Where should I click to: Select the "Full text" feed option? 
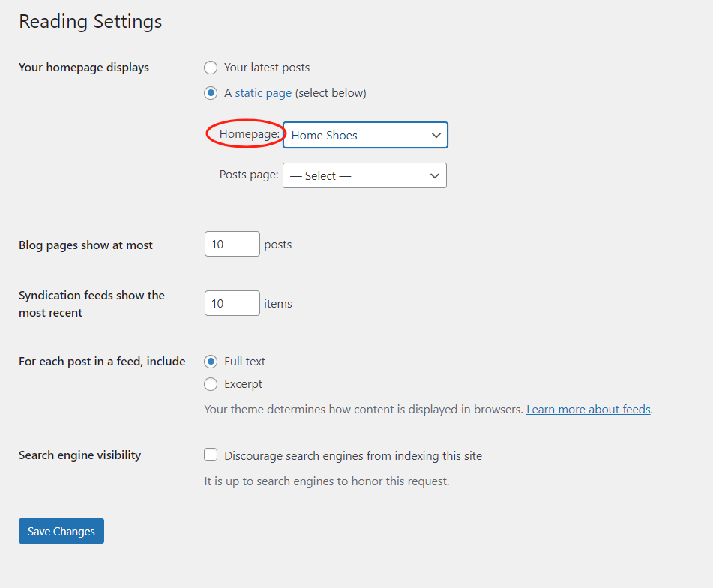pos(211,361)
